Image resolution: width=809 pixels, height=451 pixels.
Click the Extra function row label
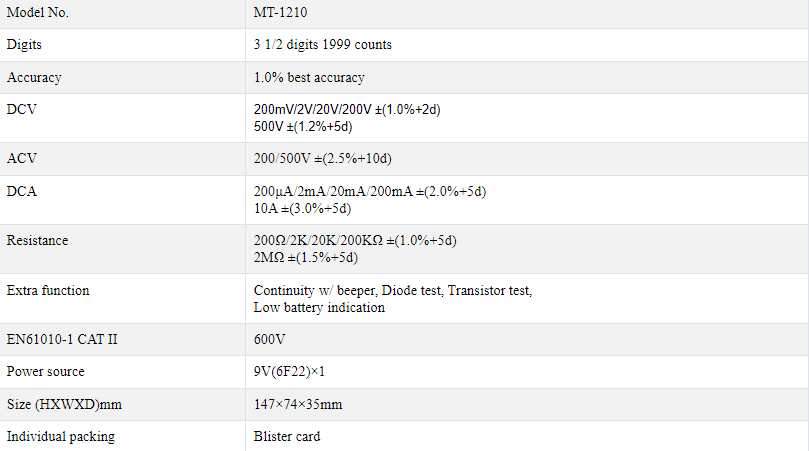pyautogui.click(x=48, y=291)
